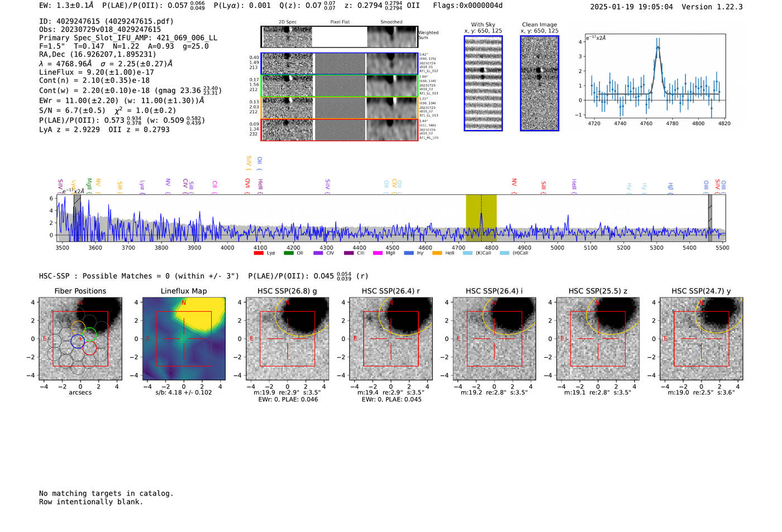This screenshot has height=532, width=782.
Task: Select the MgII magenta legend swatch
Action: coord(378,253)
